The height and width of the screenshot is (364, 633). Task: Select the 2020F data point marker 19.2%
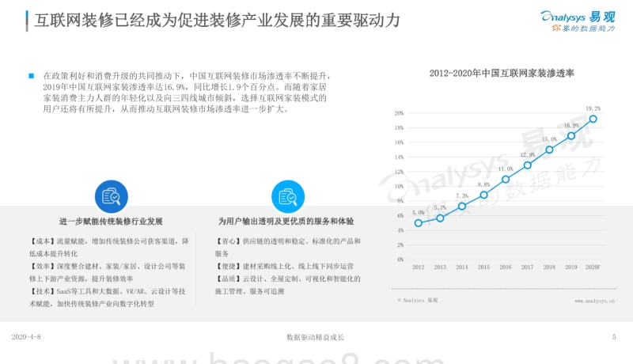pyautogui.click(x=593, y=119)
